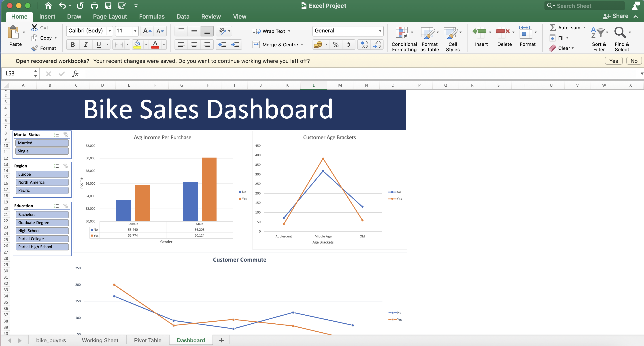644x346 pixels.
Task: Click the Search Sheet field
Action: (585, 6)
